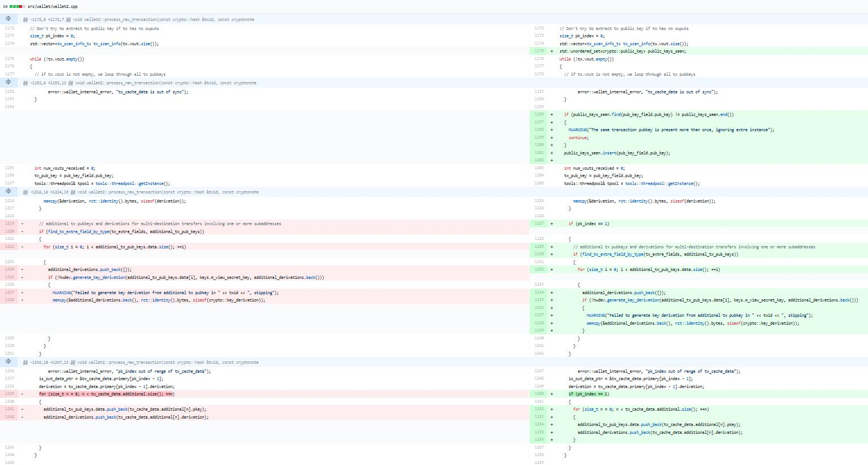Click the 34 changes diffstat count
Screen dimensions: 868x465
(5, 6)
